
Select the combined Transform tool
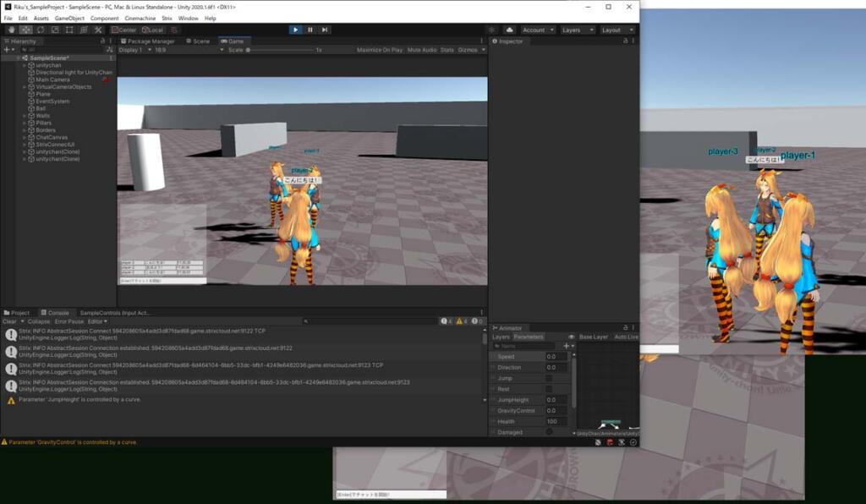coord(84,30)
